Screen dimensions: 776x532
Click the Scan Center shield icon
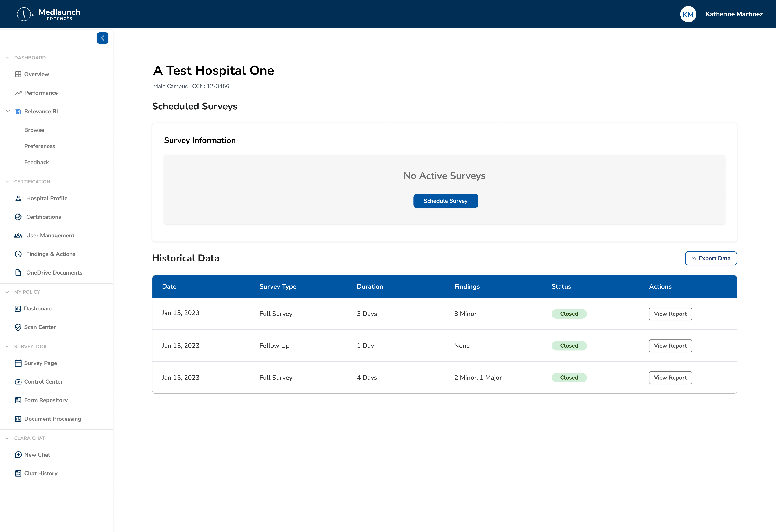click(18, 327)
